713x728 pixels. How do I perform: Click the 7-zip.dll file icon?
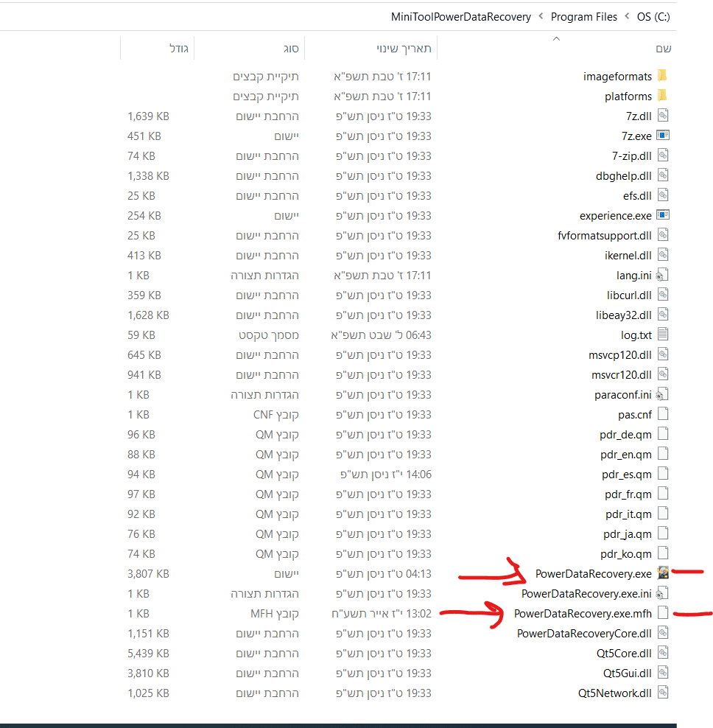pos(663,155)
